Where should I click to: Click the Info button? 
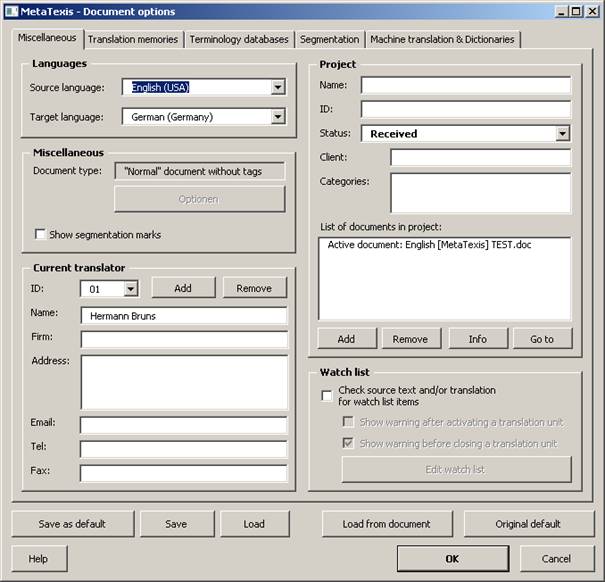click(x=478, y=338)
